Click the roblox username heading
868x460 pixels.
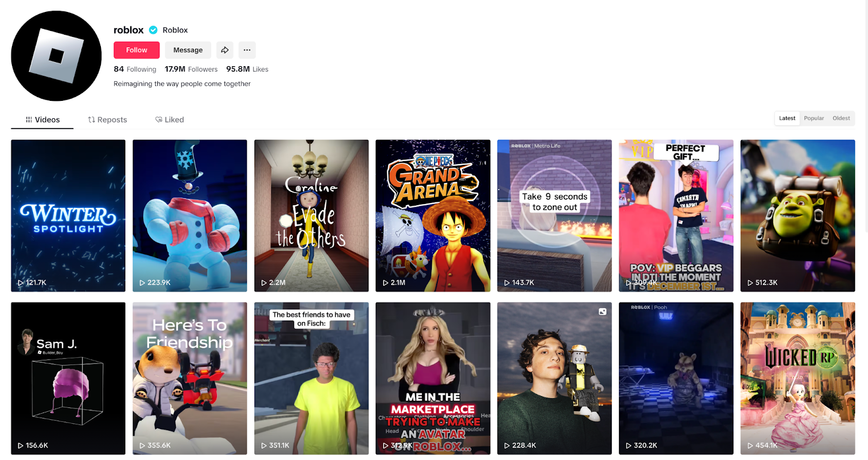tap(129, 30)
